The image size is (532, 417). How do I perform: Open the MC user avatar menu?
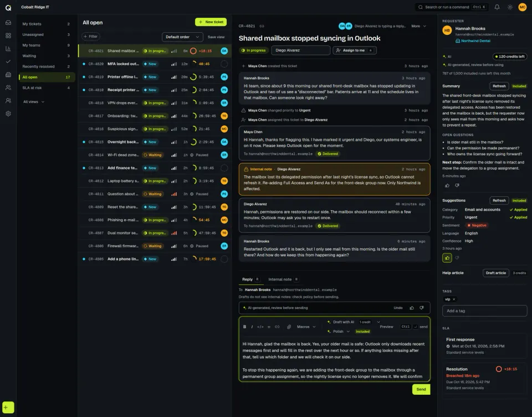[x=523, y=7]
